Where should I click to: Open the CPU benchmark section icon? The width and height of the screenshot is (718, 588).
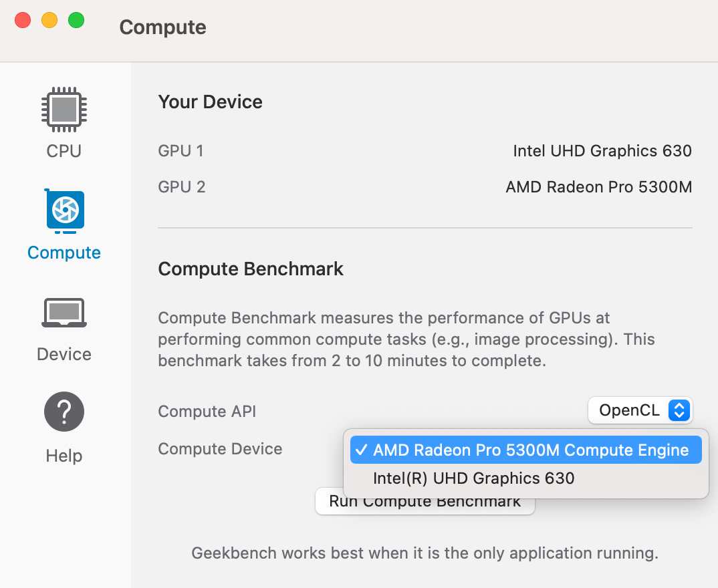64,110
